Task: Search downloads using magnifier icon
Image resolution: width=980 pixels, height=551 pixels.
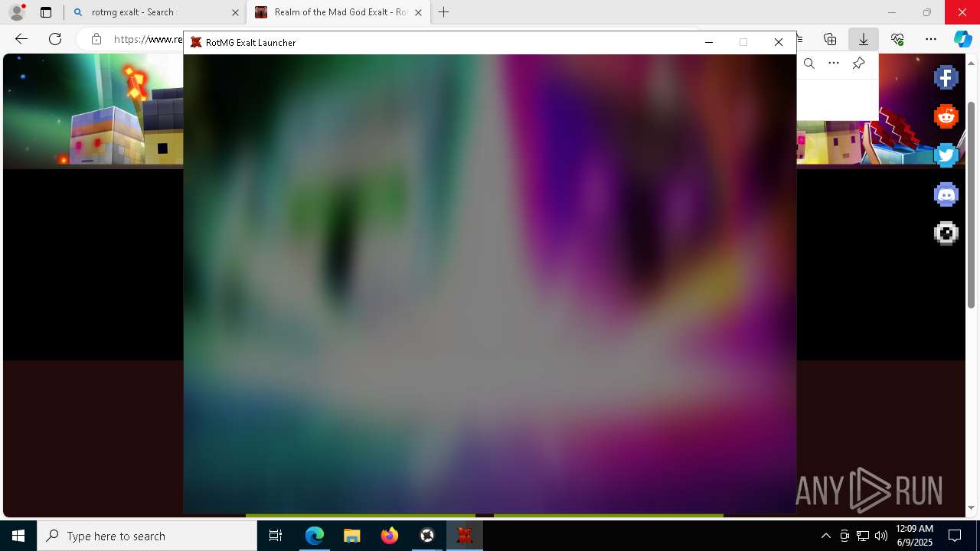Action: tap(809, 64)
